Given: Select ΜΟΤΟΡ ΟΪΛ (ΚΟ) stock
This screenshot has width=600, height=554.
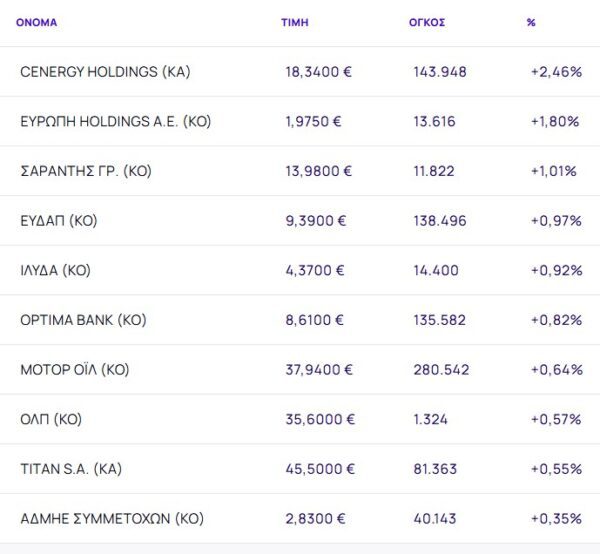Looking at the screenshot, I should coord(75,370).
